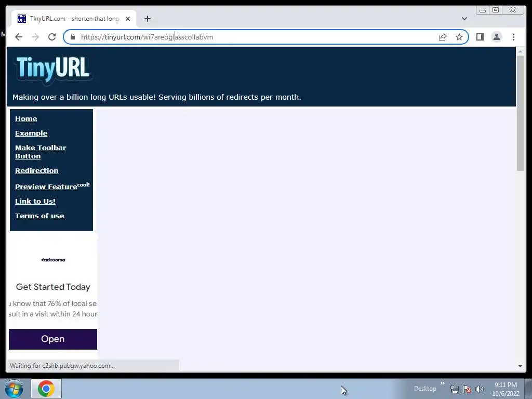Click the browser Forward arrow
Screen dimensions: 532x399
[35, 37]
